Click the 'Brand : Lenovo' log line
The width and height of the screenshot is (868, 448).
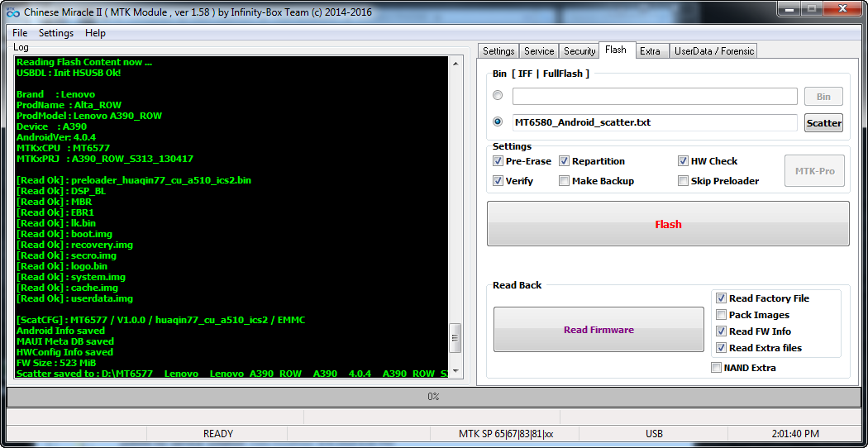pos(56,94)
